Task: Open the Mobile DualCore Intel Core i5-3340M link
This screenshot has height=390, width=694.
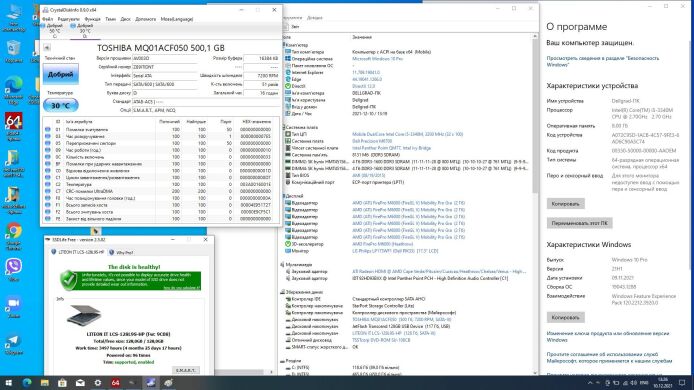Action: [407, 134]
